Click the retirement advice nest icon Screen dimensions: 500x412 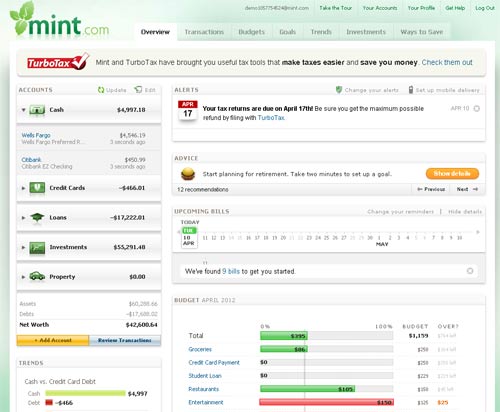(188, 174)
